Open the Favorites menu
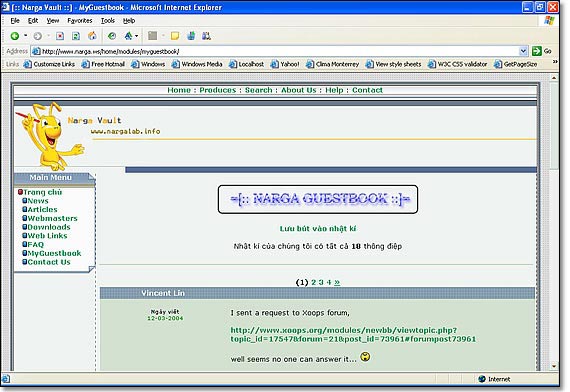The width and height of the screenshot is (570, 392). [x=80, y=21]
